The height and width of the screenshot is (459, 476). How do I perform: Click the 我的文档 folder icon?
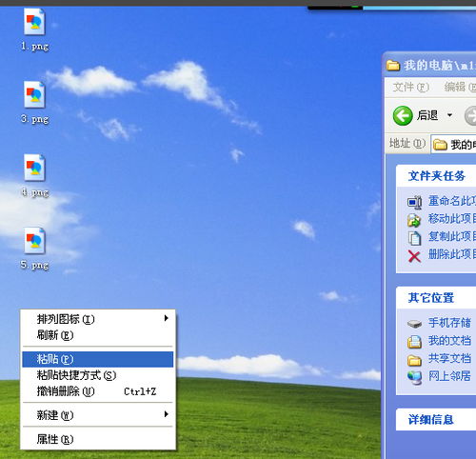click(414, 342)
